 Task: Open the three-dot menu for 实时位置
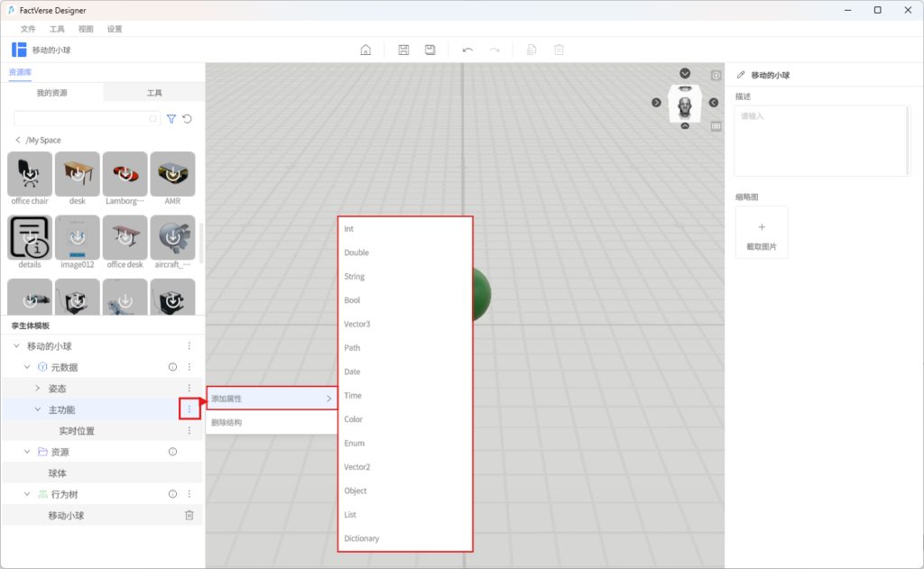pyautogui.click(x=189, y=431)
